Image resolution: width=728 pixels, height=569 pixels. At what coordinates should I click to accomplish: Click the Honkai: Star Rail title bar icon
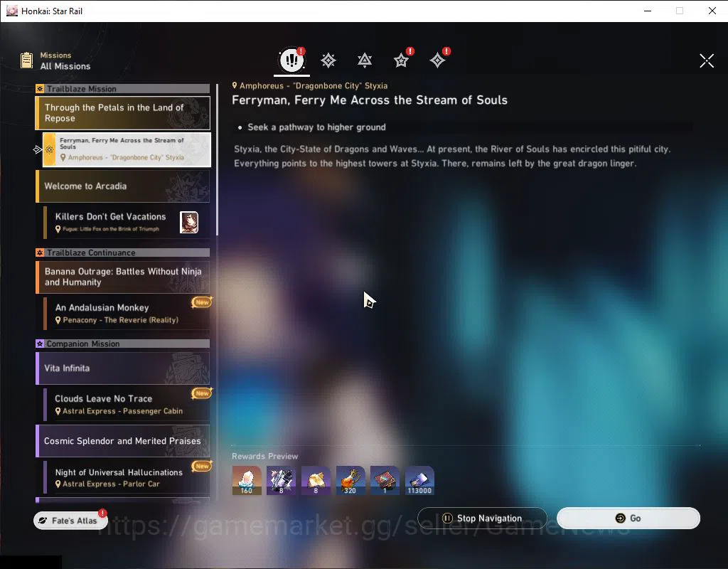12,11
